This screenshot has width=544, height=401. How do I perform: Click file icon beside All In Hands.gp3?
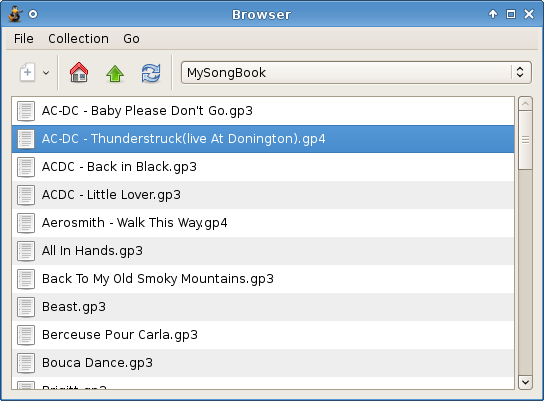26,251
